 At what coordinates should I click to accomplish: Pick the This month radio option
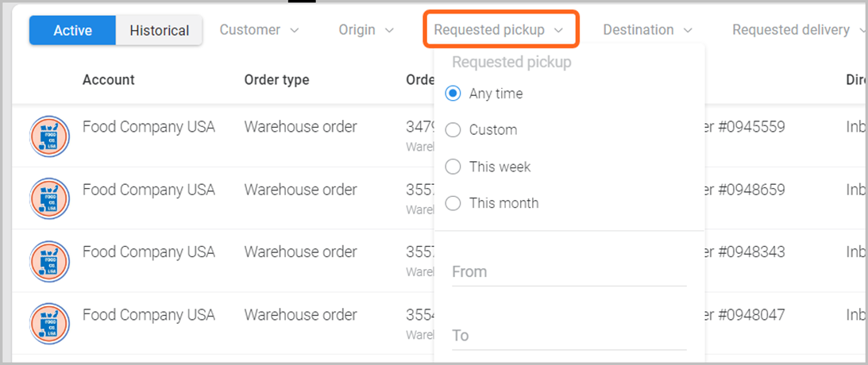click(x=453, y=203)
